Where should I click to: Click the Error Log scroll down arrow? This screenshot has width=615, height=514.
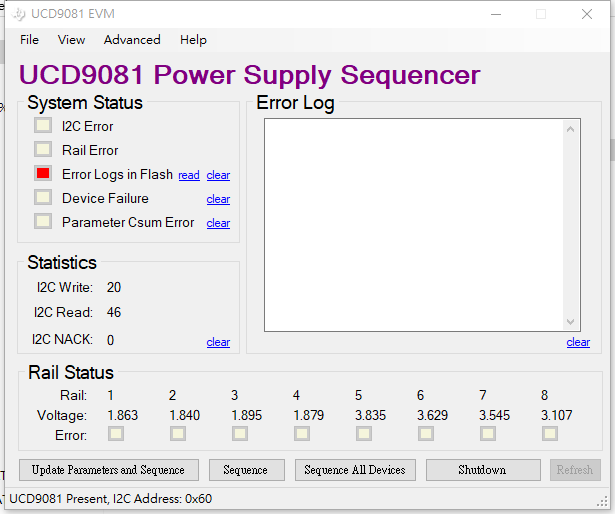571,322
